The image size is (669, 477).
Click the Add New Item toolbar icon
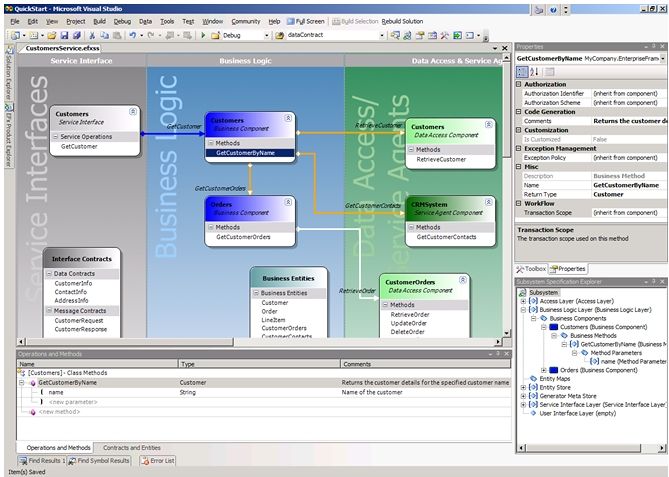click(34, 35)
